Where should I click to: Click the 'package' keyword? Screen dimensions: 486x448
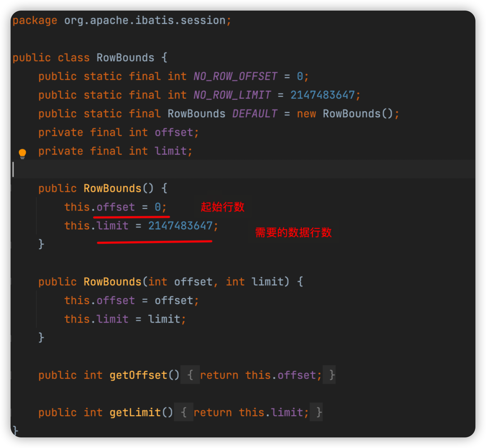point(35,21)
